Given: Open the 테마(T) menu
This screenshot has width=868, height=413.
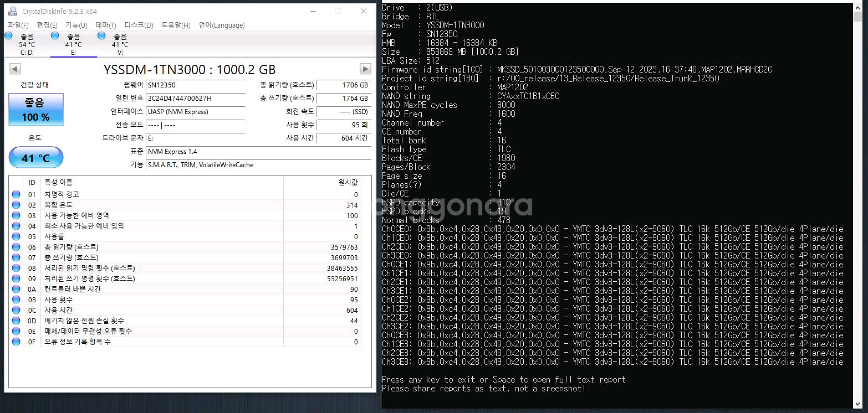Looking at the screenshot, I should (x=105, y=25).
